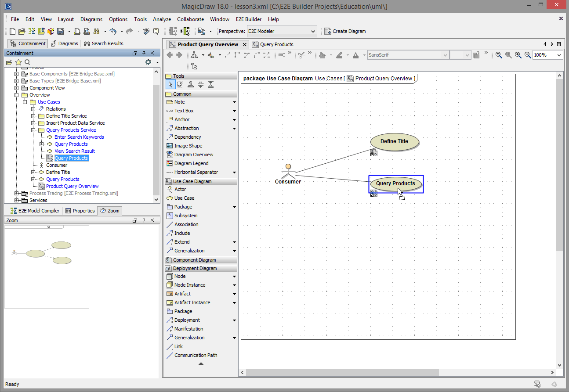
Task: Click the Zoom In magnifier icon
Action: point(518,55)
